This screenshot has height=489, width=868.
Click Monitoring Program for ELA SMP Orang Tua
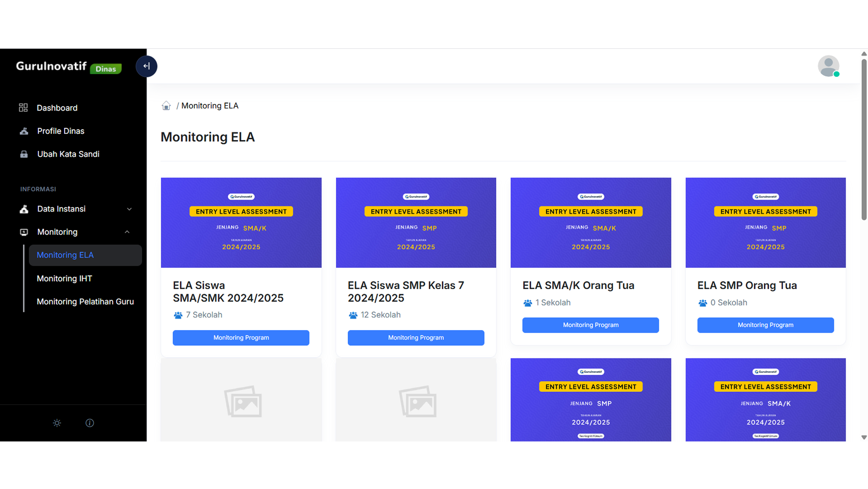[x=765, y=325]
